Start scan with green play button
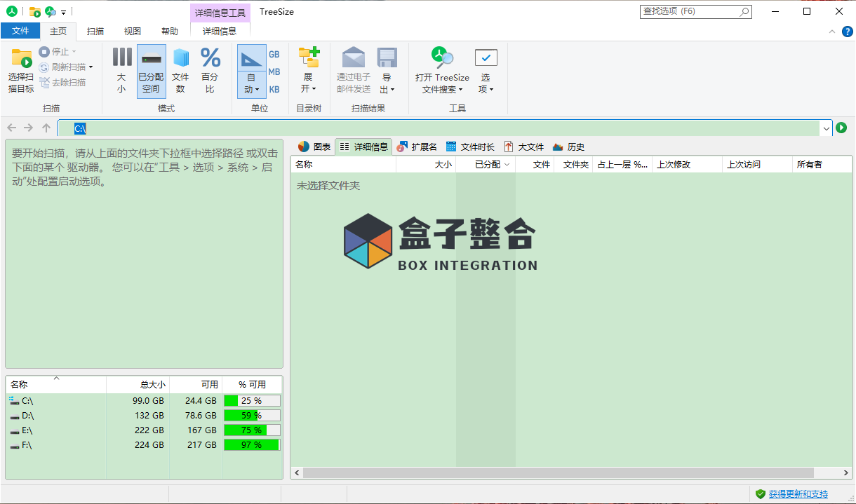856x504 pixels. click(842, 128)
